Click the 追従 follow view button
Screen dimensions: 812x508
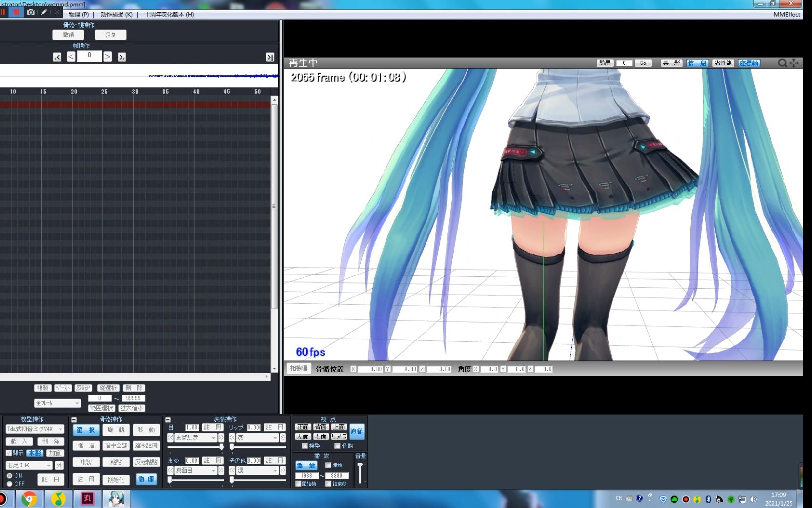pos(357,432)
